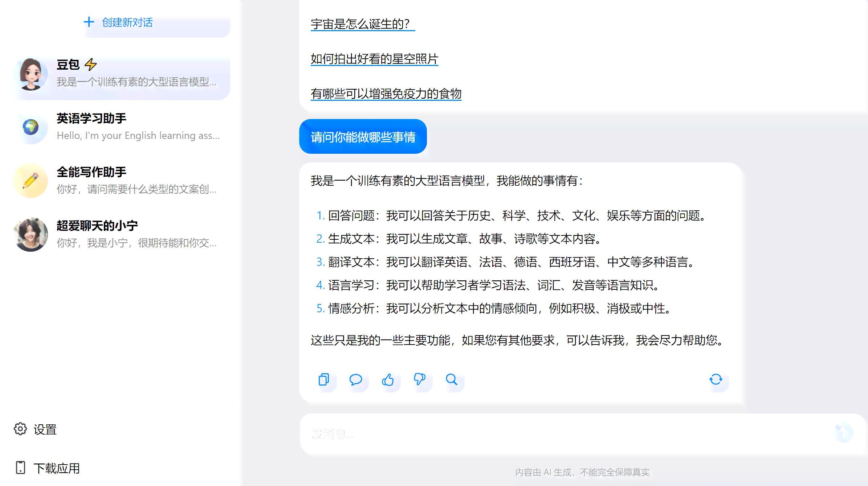The image size is (868, 486).
Task: Click the phone download app icon
Action: 20,468
